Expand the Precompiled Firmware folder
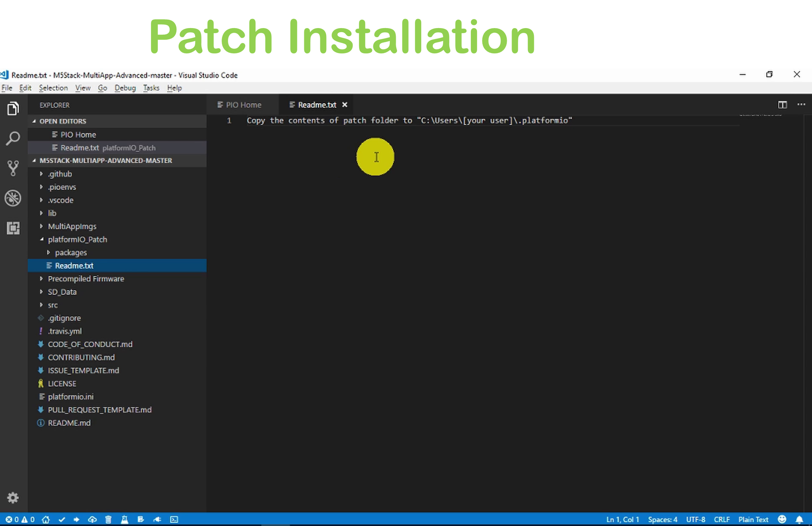This screenshot has height=526, width=812. pos(41,279)
